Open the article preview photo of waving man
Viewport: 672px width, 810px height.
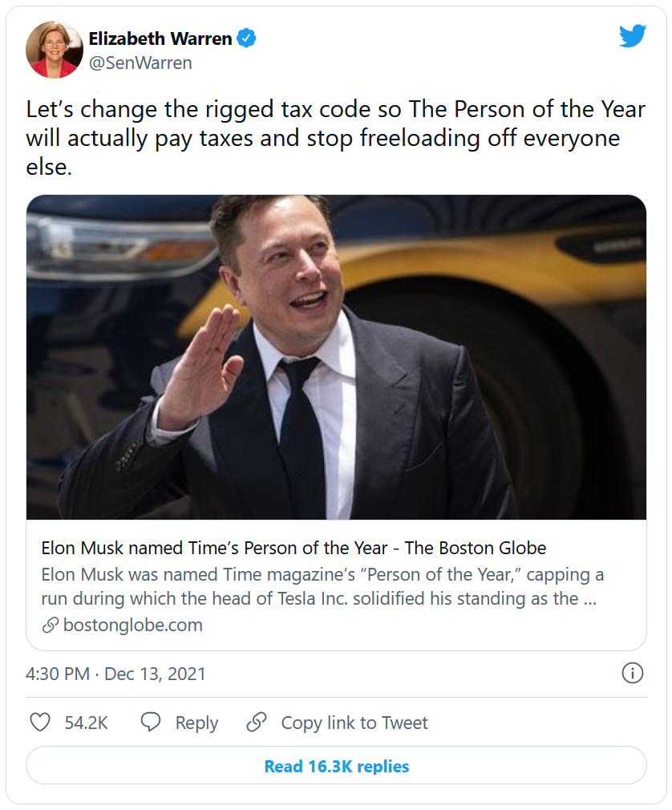(336, 357)
